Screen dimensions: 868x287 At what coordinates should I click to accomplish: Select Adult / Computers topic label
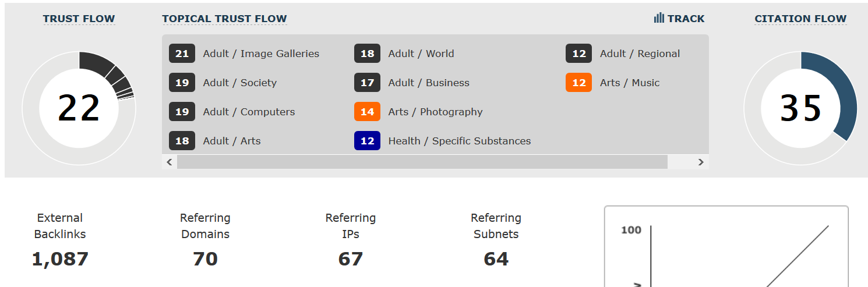(x=249, y=112)
